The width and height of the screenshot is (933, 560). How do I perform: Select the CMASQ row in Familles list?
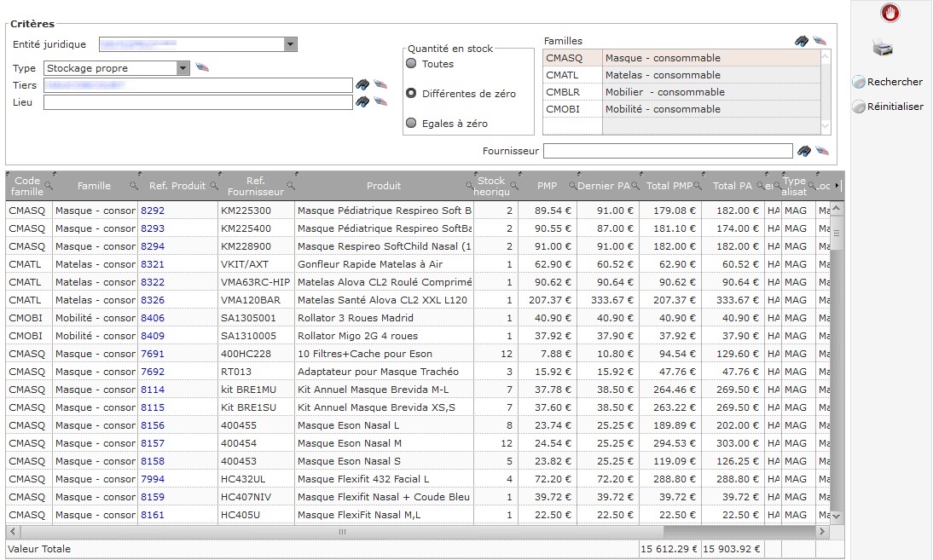click(682, 58)
